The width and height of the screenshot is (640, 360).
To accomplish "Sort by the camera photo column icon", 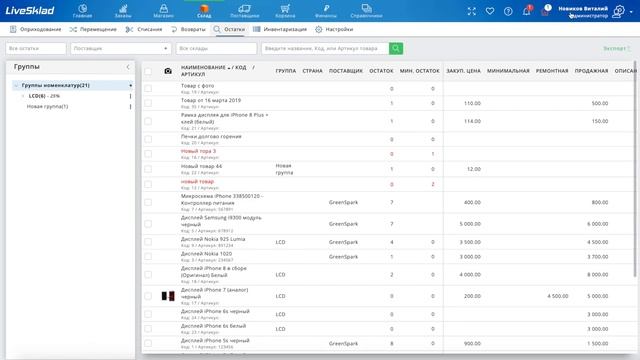I will click(x=168, y=71).
